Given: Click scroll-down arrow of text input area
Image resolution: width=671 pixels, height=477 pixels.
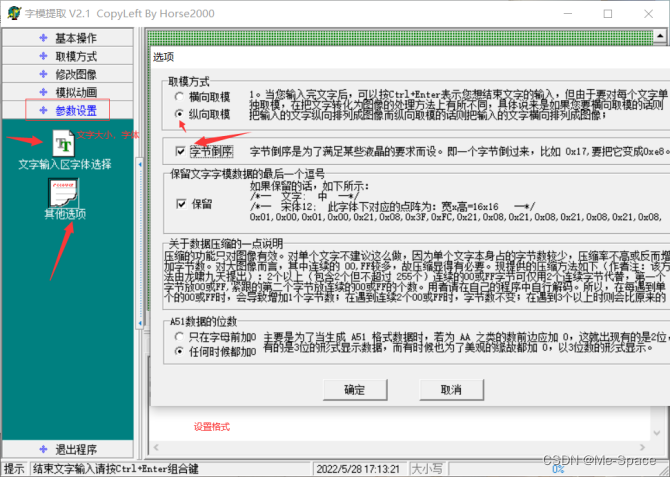Looking at the screenshot, I should point(657,433).
